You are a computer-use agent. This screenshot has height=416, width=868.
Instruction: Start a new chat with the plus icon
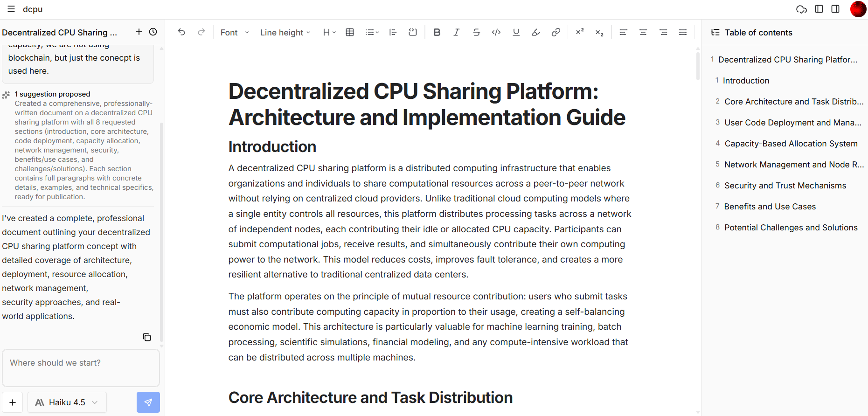pos(139,32)
